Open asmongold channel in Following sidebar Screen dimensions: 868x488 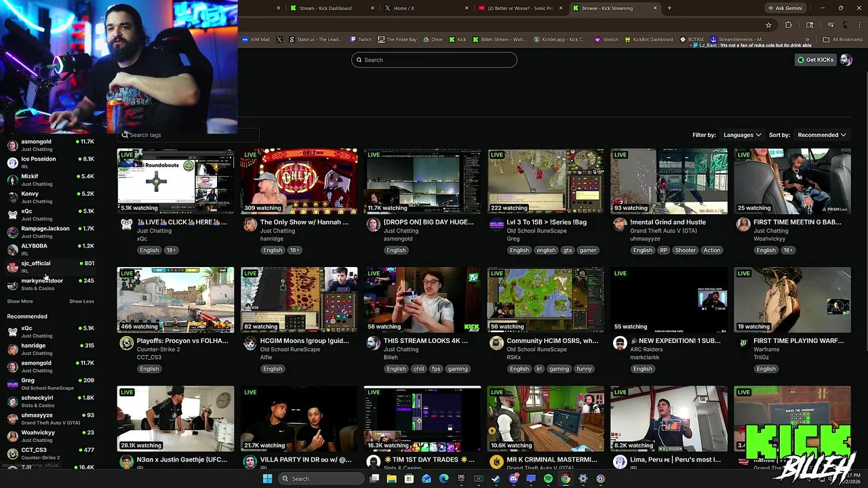point(51,145)
